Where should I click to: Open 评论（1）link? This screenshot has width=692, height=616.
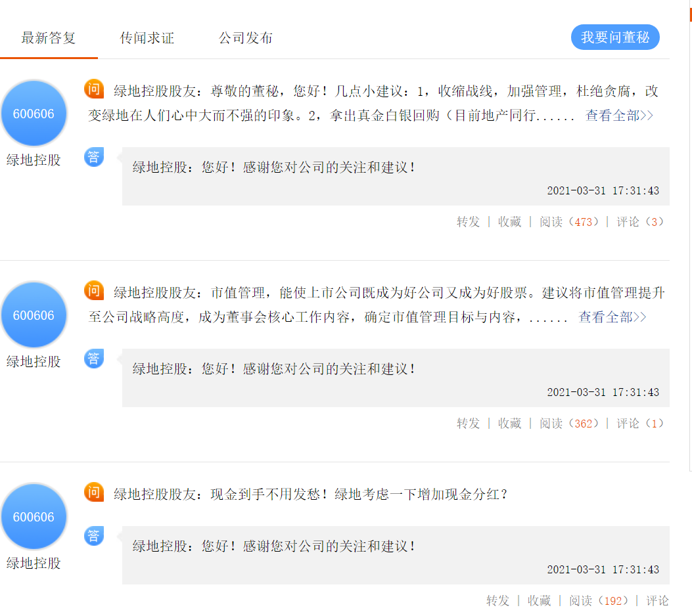click(x=640, y=424)
